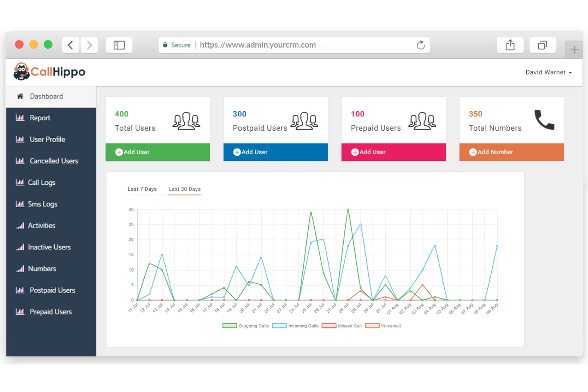The image size is (588, 392).
Task: Click the Dashboard home icon
Action: coord(20,96)
